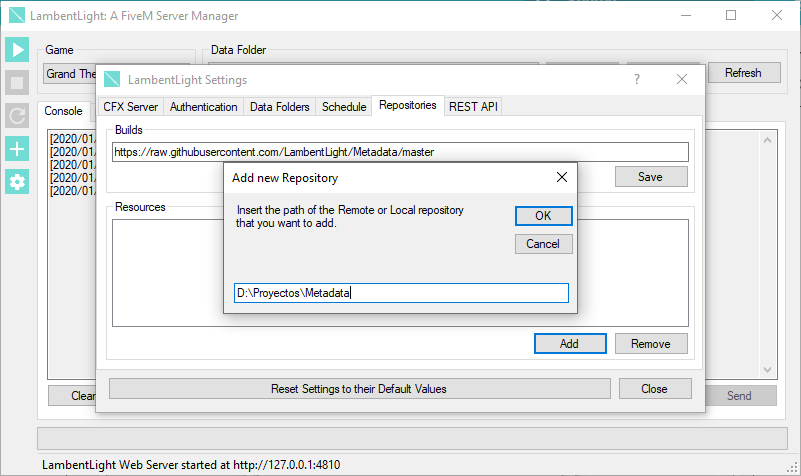Focus the repository path field containing D:\Proyectos\Metadata
Viewport: 801px width, 476px height.
click(x=401, y=293)
